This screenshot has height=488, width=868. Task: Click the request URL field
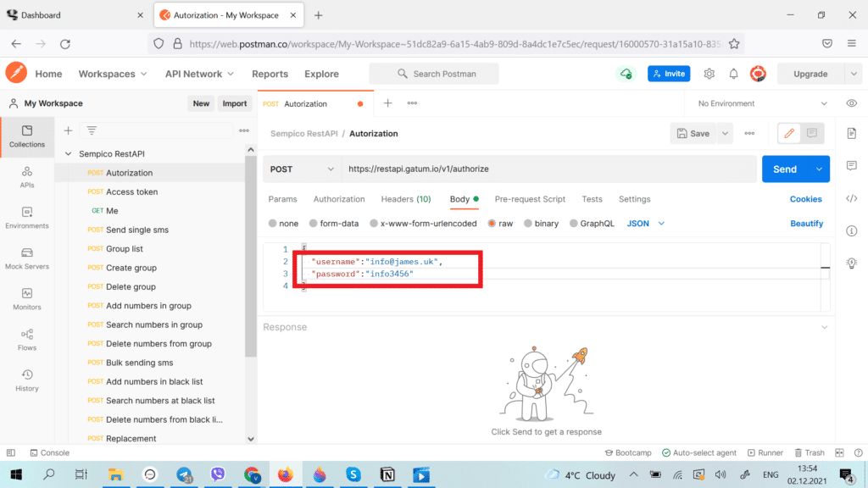coord(549,169)
